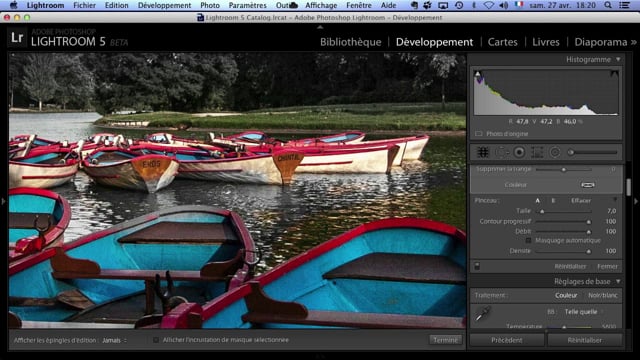Switch to the Bibliothèque module

coord(351,42)
